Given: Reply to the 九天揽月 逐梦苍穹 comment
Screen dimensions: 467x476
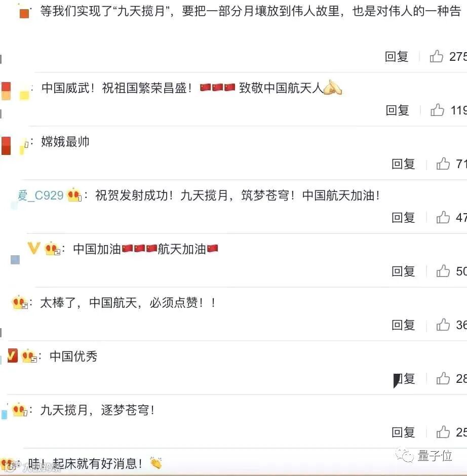Looking at the screenshot, I should click(403, 432).
